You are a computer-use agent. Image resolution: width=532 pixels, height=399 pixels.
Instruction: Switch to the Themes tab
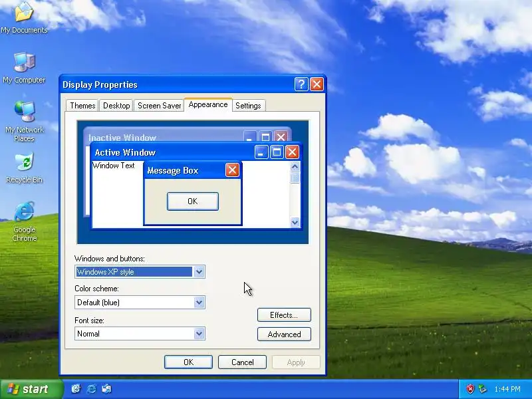coord(82,106)
